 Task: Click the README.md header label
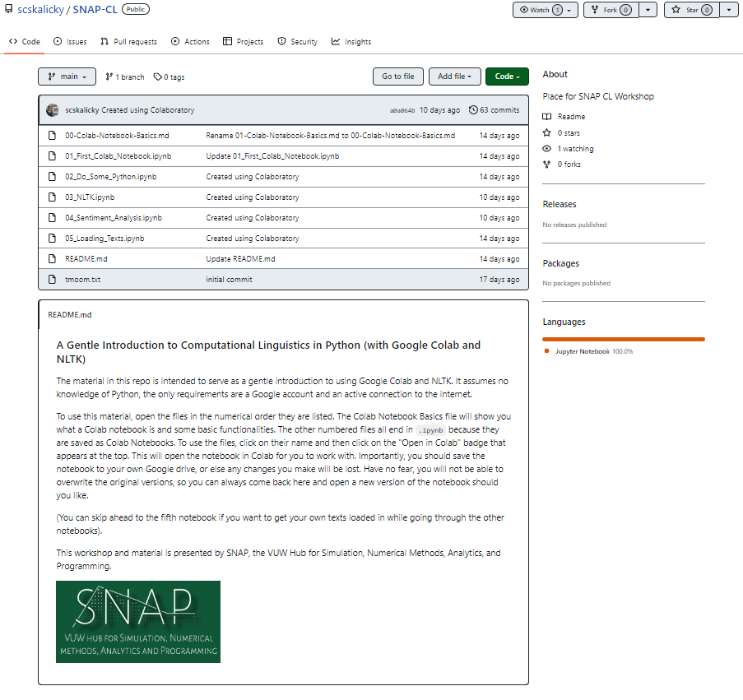tap(70, 315)
